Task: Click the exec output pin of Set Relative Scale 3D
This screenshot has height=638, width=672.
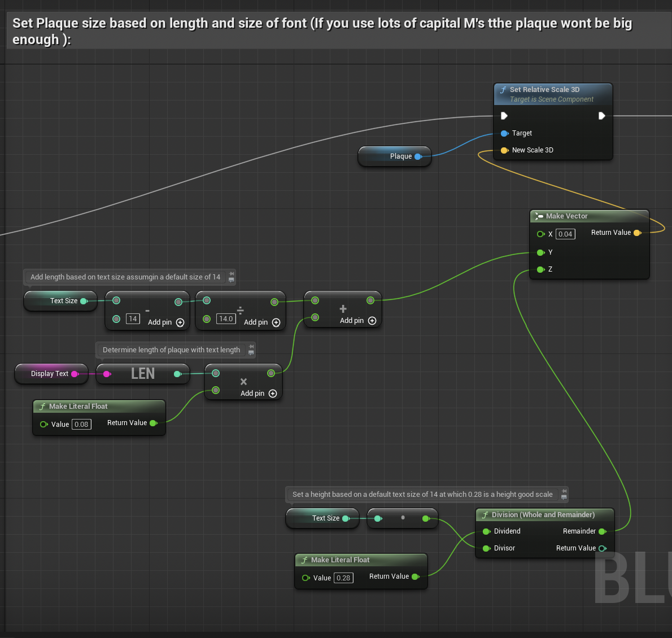Action: pos(603,115)
